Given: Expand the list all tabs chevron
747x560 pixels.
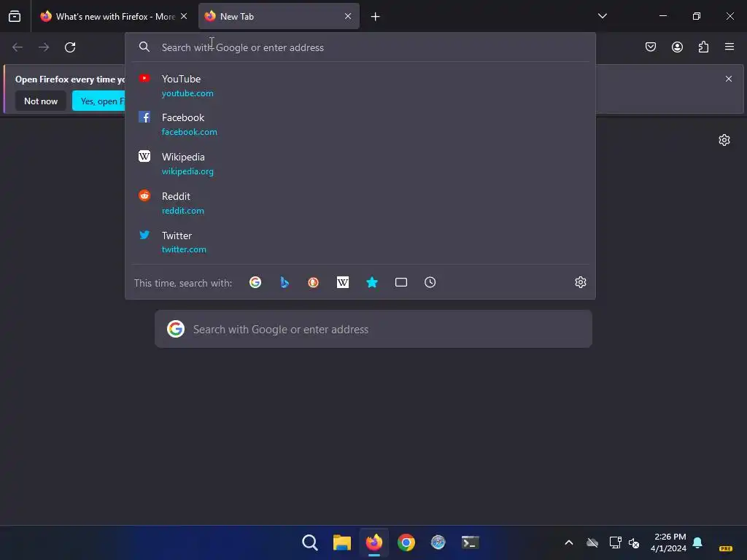Looking at the screenshot, I should [602, 16].
